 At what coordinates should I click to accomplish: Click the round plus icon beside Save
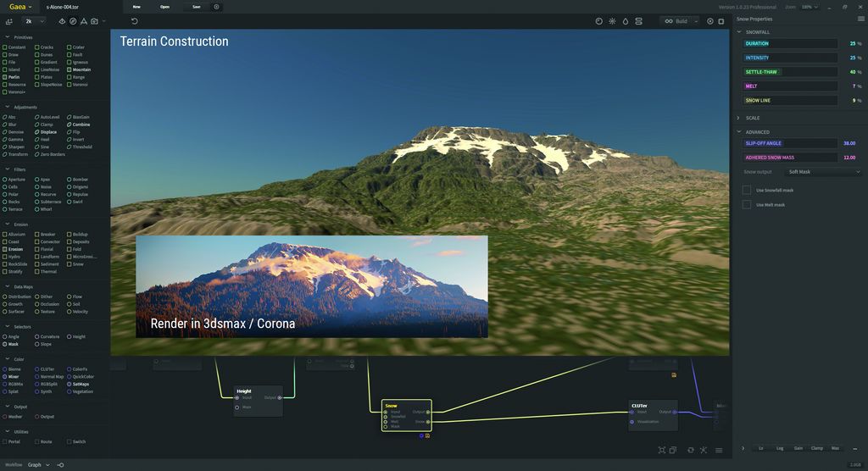(216, 7)
